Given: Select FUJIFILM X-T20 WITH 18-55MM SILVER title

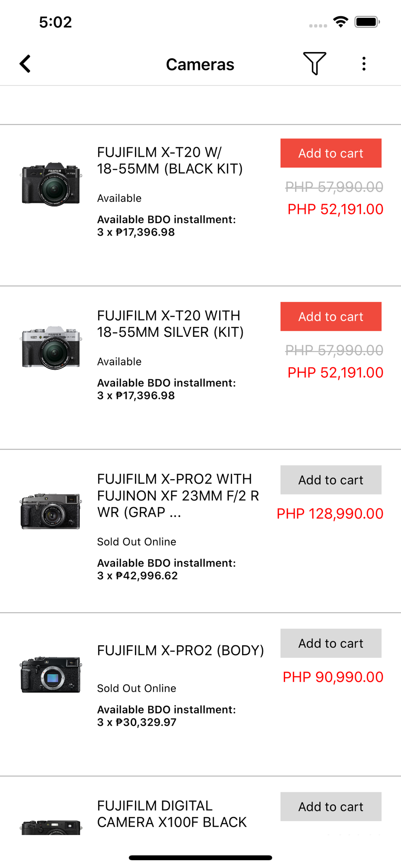Looking at the screenshot, I should click(x=170, y=324).
